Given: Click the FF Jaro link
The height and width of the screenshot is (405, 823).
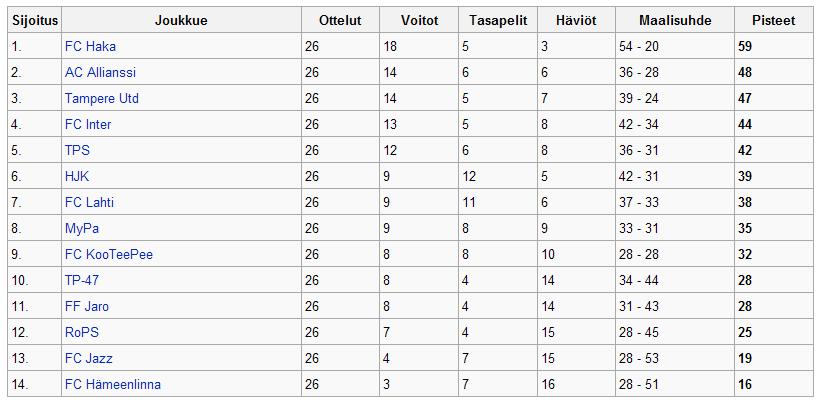Looking at the screenshot, I should pyautogui.click(x=87, y=306).
